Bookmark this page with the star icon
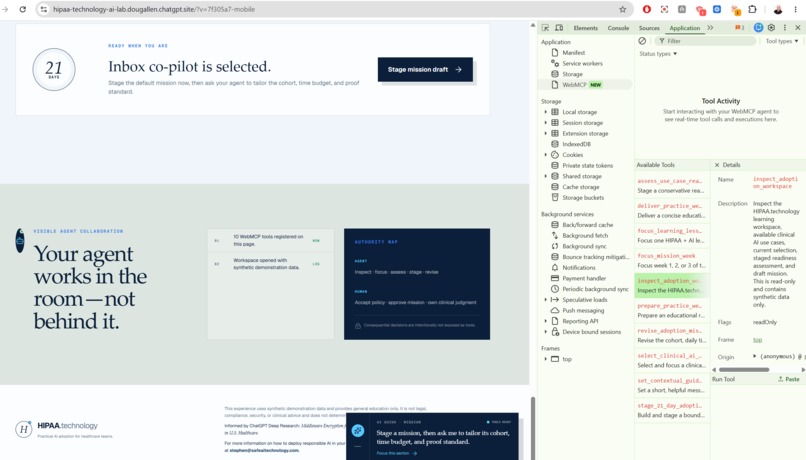806x460 pixels. point(622,9)
